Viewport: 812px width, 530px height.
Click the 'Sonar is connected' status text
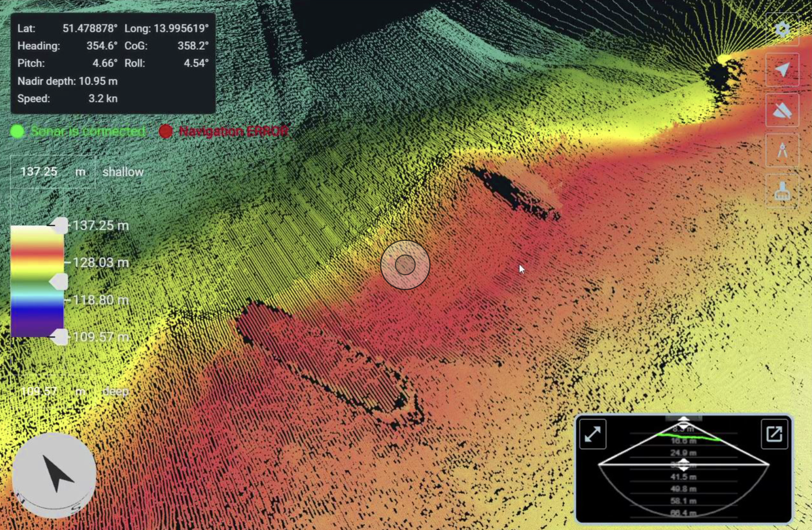(88, 131)
